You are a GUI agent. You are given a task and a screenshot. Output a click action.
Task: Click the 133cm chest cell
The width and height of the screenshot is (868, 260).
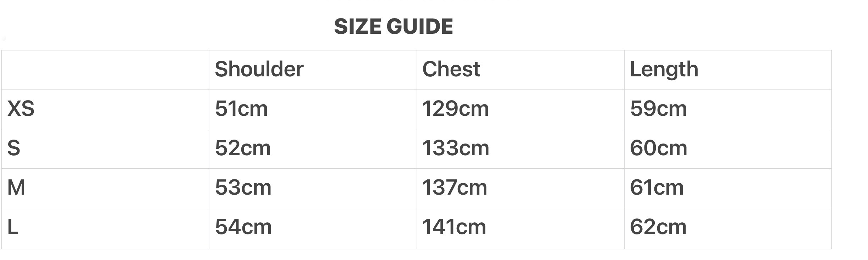point(455,148)
